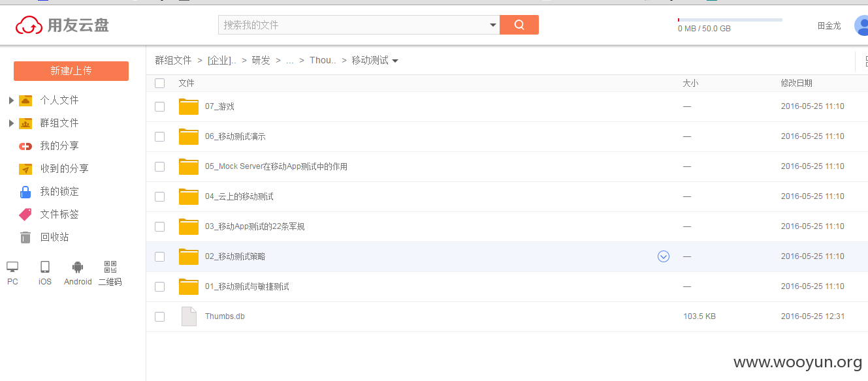Toggle the view layout icon at right
The image size is (868, 381).
point(865,61)
